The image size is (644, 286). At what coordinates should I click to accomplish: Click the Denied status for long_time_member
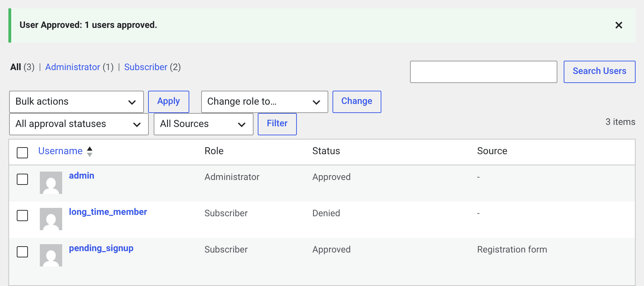point(326,213)
